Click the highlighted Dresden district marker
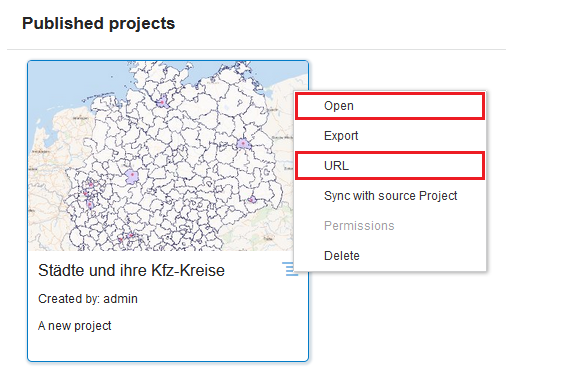Image resolution: width=582 pixels, height=372 pixels. [252, 200]
